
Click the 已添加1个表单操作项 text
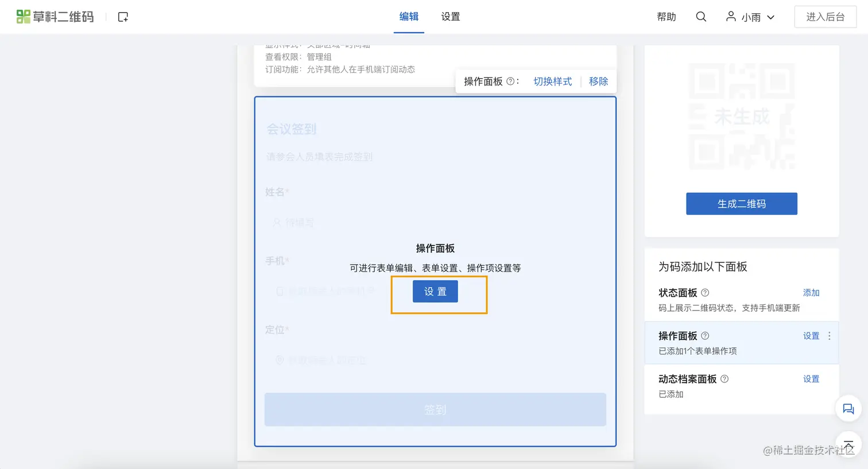(x=697, y=351)
